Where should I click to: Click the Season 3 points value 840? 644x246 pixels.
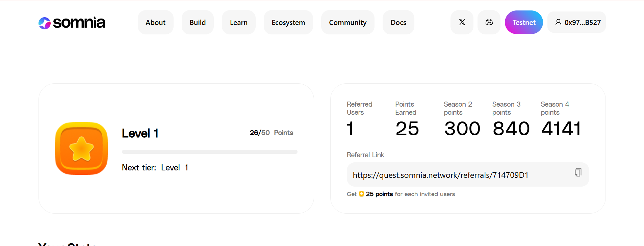tap(511, 129)
